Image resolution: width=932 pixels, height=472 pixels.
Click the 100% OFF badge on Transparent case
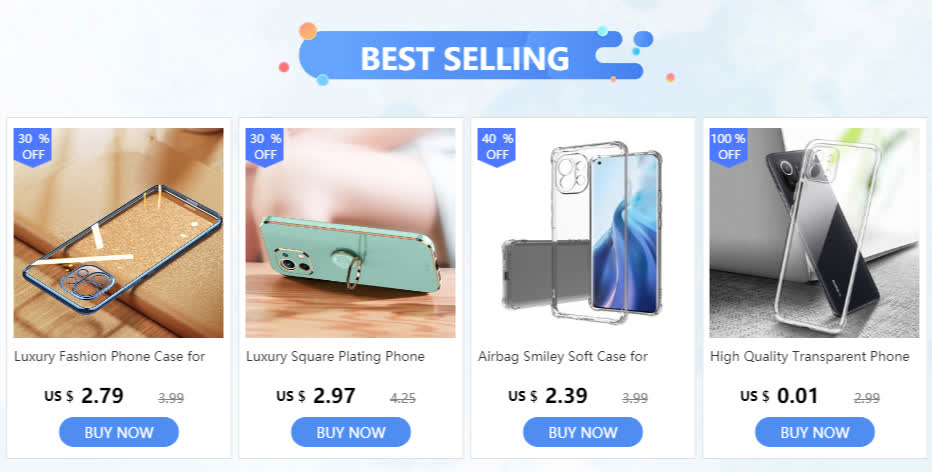point(728,147)
